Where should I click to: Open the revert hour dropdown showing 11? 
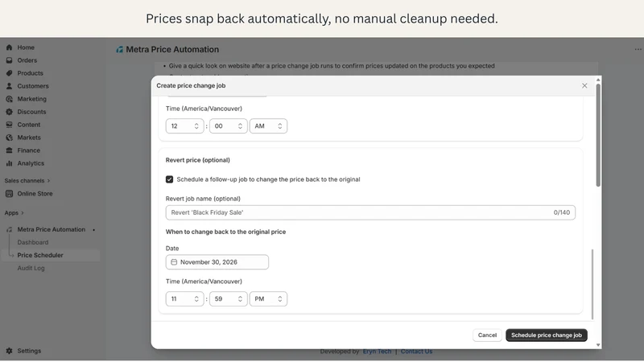point(184,298)
